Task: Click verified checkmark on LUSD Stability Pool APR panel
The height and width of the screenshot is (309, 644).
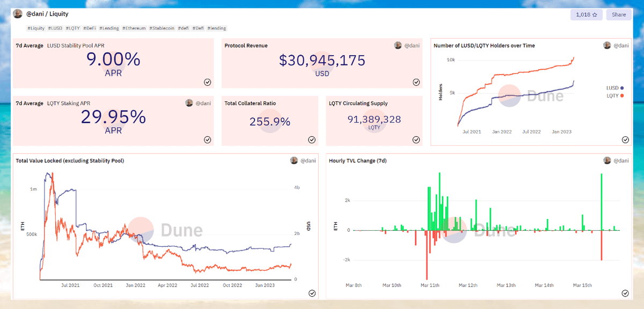Action: tap(207, 82)
